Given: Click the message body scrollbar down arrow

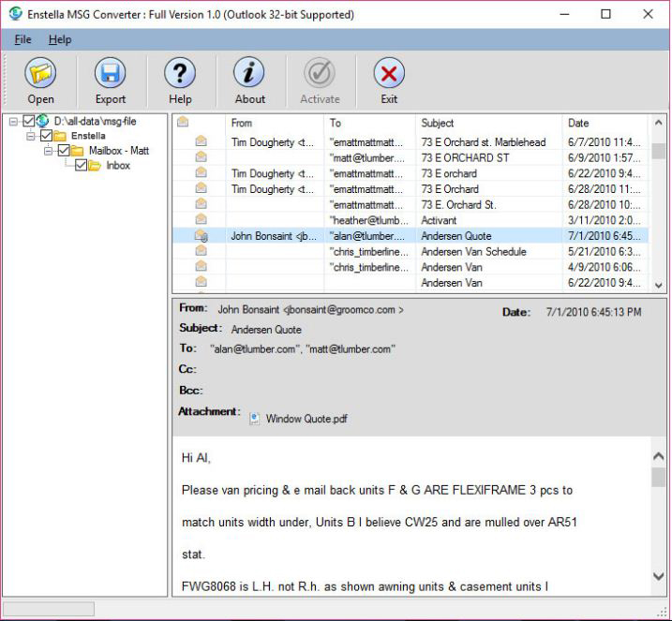Looking at the screenshot, I should [x=658, y=576].
